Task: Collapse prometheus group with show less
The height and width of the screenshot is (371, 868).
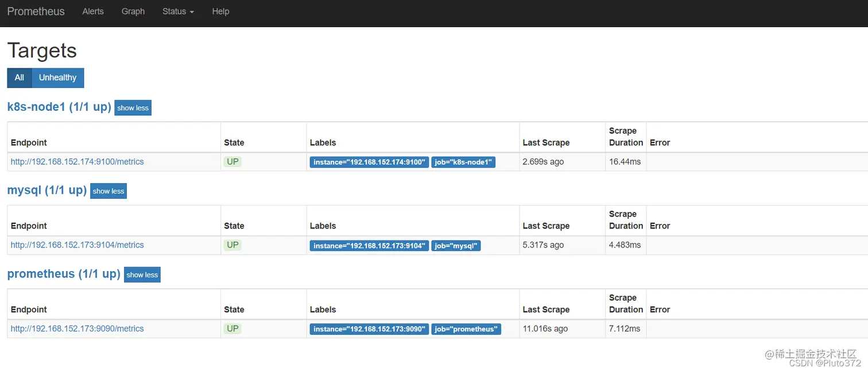Action: [142, 275]
